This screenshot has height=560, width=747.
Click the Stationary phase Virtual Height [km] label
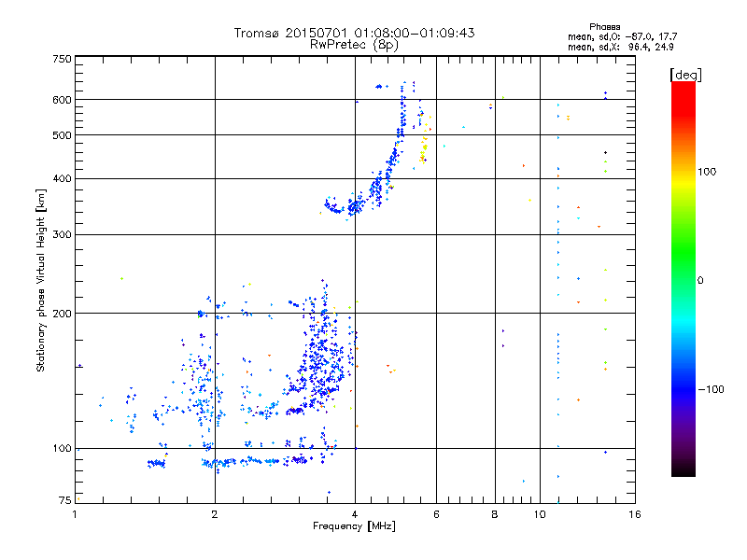tap(41, 280)
